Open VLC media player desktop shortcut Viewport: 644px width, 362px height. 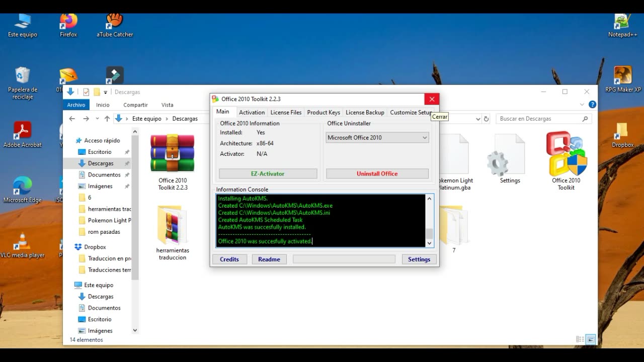coord(23,245)
